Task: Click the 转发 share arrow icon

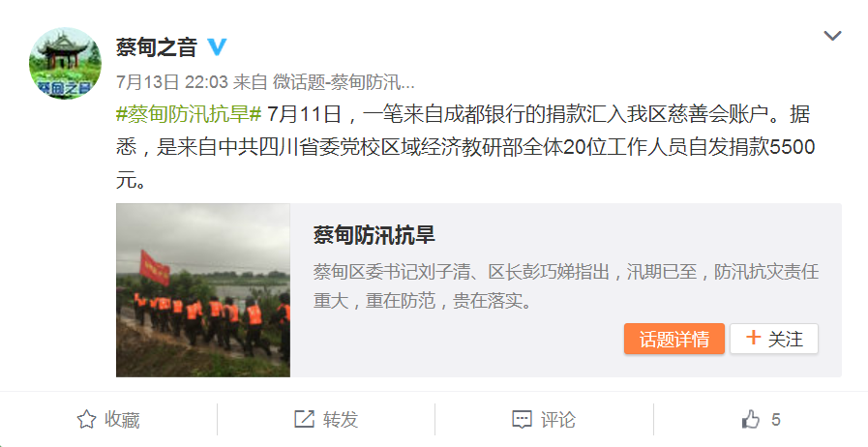Action: 304,419
